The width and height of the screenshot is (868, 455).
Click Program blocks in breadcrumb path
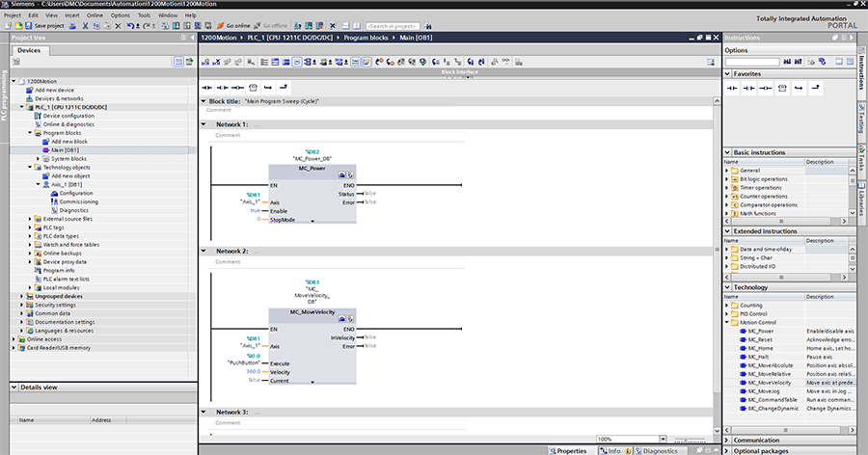[366, 38]
